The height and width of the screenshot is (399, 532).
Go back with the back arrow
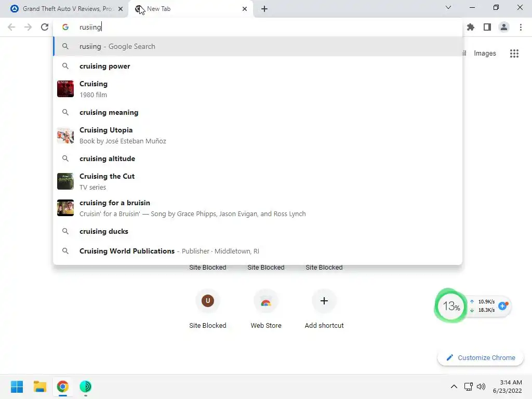(x=11, y=27)
